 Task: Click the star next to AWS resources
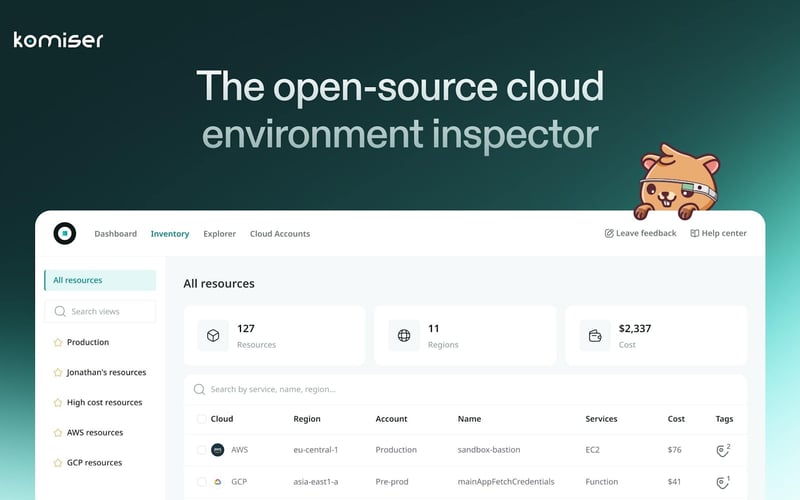[58, 433]
